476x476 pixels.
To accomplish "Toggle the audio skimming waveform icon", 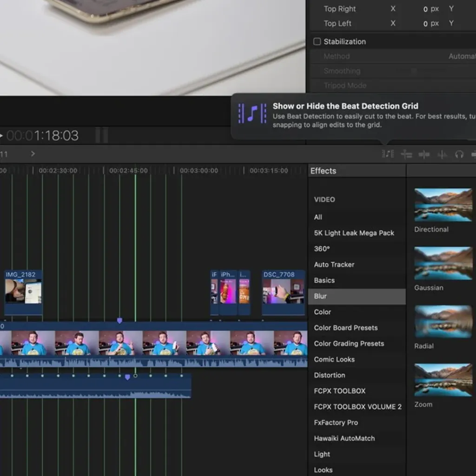I will 442,154.
